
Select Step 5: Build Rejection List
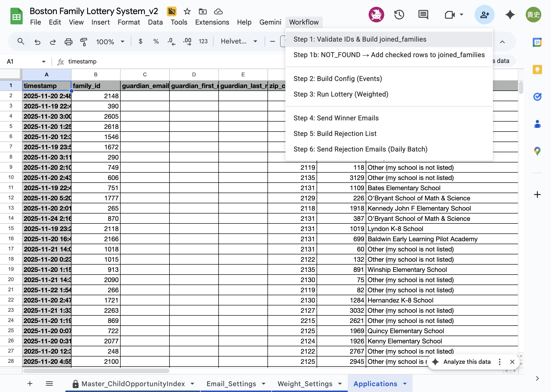click(389, 134)
